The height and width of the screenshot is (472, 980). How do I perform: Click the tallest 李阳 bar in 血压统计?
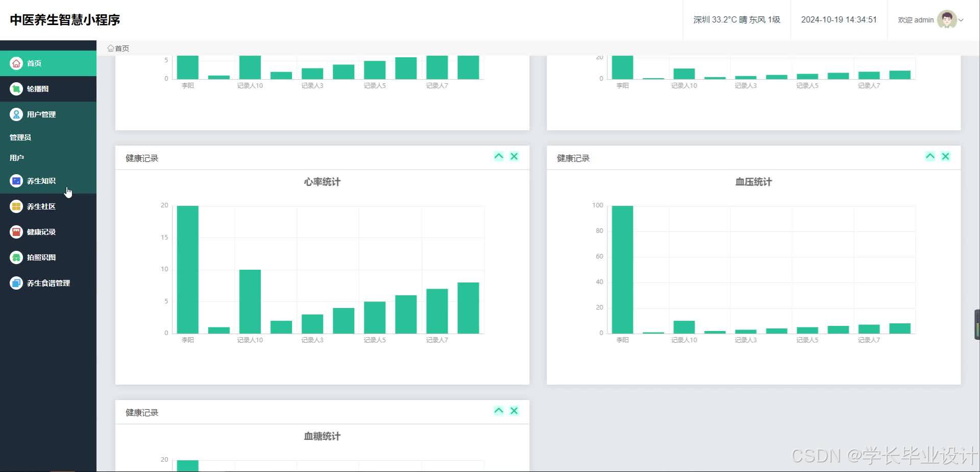pos(622,270)
